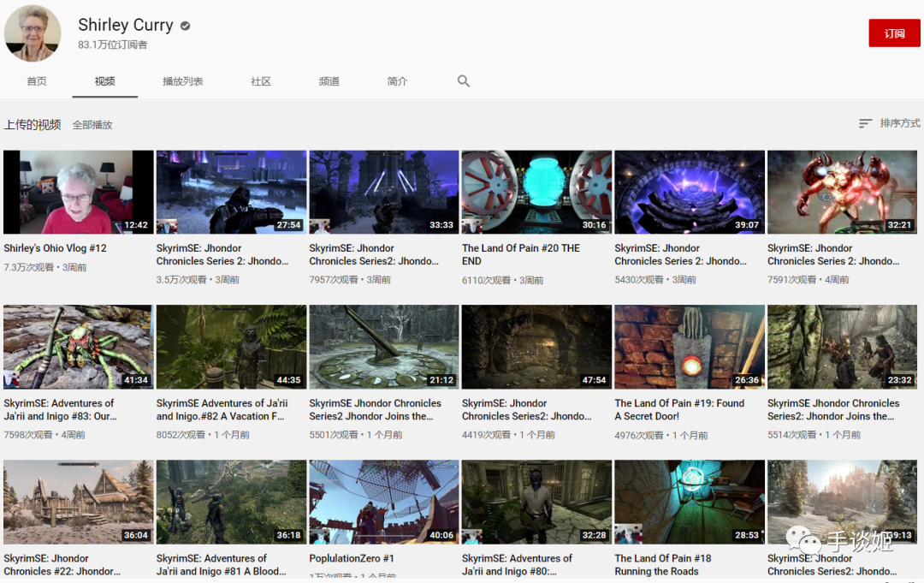Open the 32:28 Ja'rii and Inigo #80 thumbnail
The width and height of the screenshot is (924, 583).
(536, 502)
